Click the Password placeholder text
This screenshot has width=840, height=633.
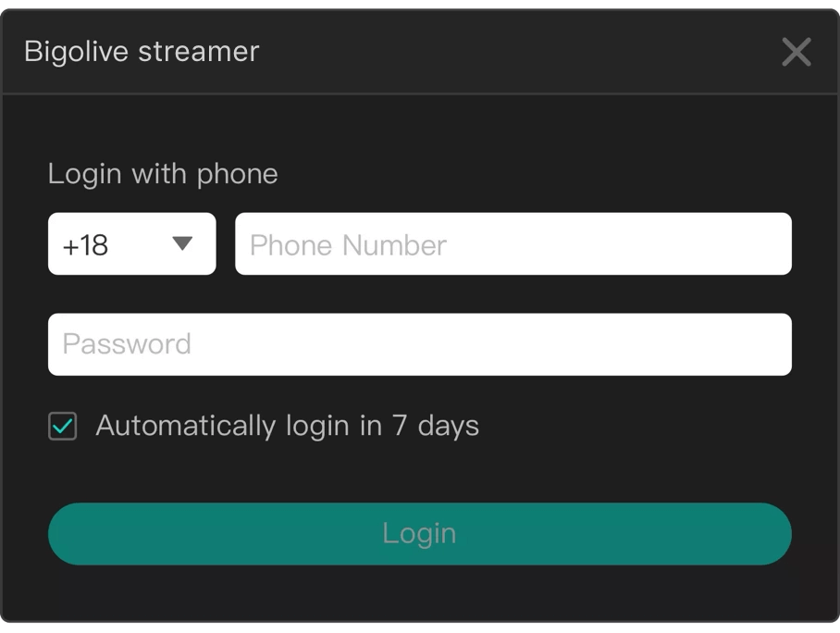(127, 343)
